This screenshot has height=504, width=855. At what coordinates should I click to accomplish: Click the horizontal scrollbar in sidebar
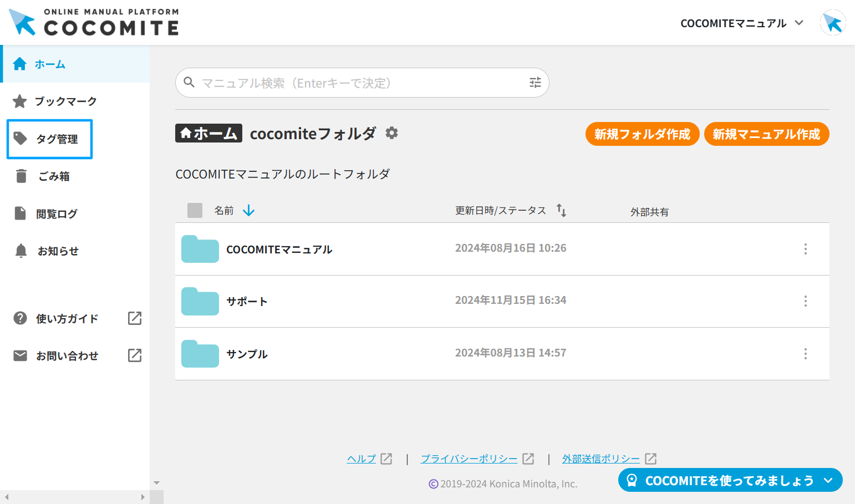coord(75,497)
